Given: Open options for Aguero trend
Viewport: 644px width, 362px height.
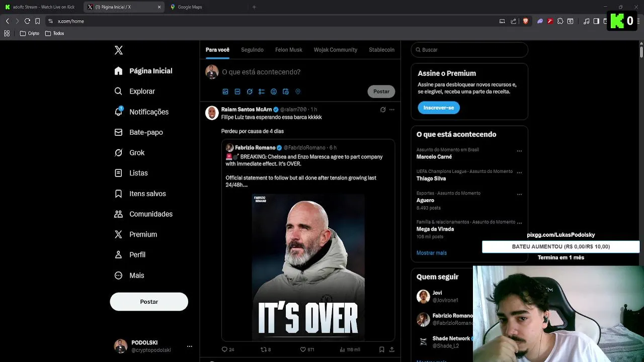Looking at the screenshot, I should 519,195.
